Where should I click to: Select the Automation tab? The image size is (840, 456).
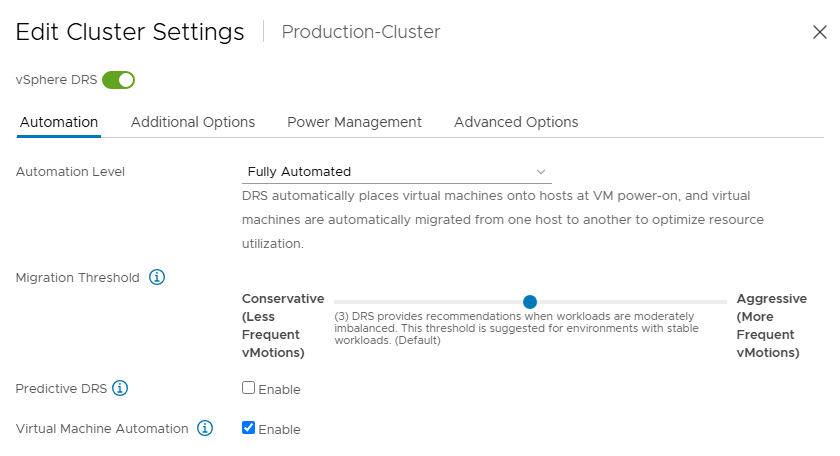(59, 122)
